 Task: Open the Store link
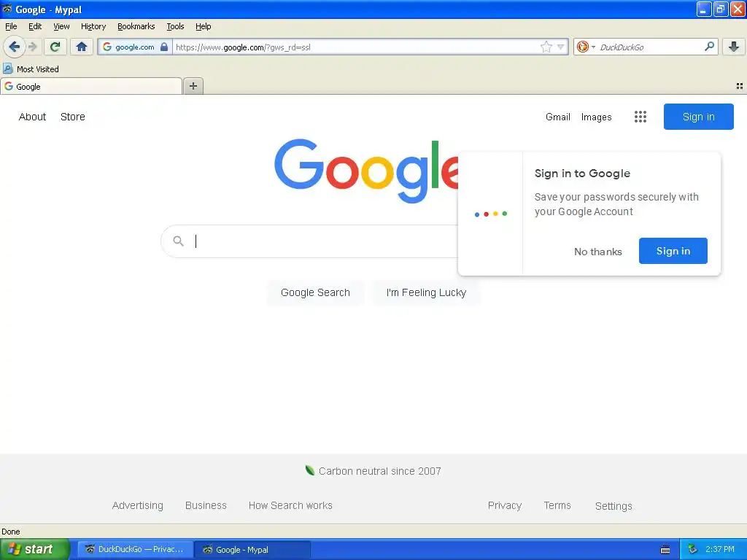[73, 117]
